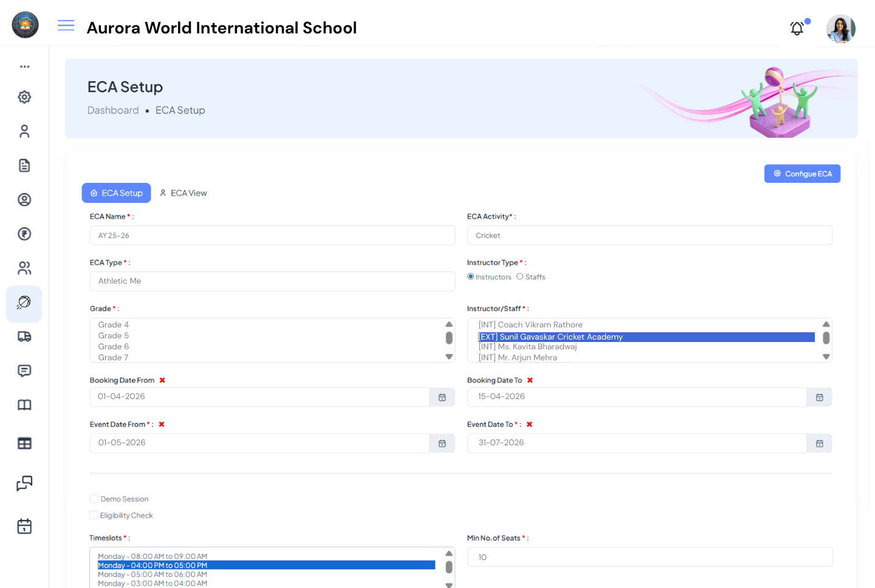This screenshot has width=875, height=588.
Task: Select the transport bus icon in the sidebar
Action: pos(24,336)
